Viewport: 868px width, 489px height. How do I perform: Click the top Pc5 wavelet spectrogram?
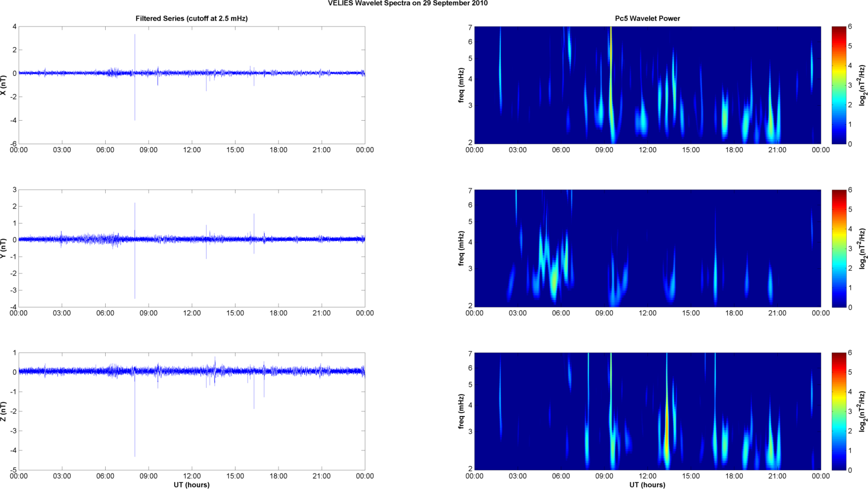[647, 85]
